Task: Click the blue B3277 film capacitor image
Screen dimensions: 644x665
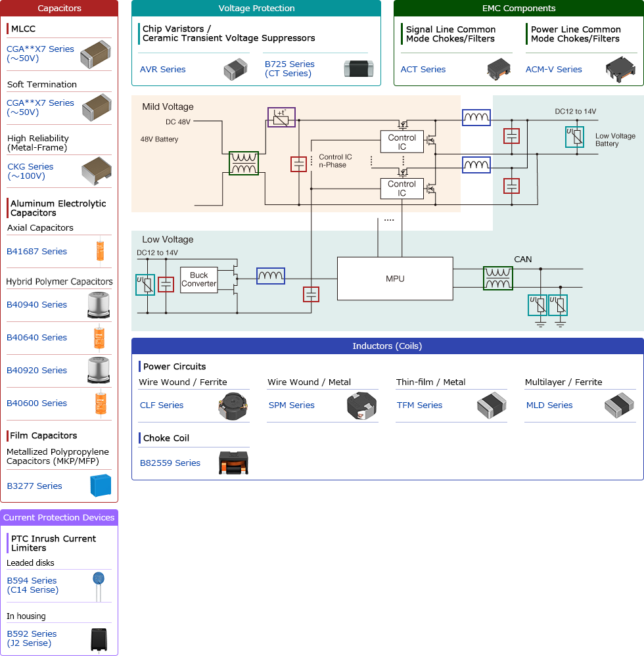Action: click(x=100, y=486)
